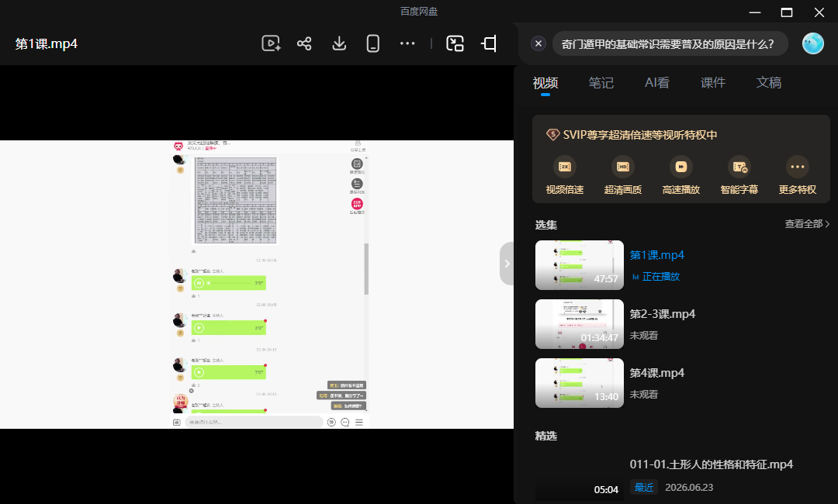This screenshot has width=838, height=504.
Task: Play the 第1课.mp4 thumbnail
Action: point(580,265)
